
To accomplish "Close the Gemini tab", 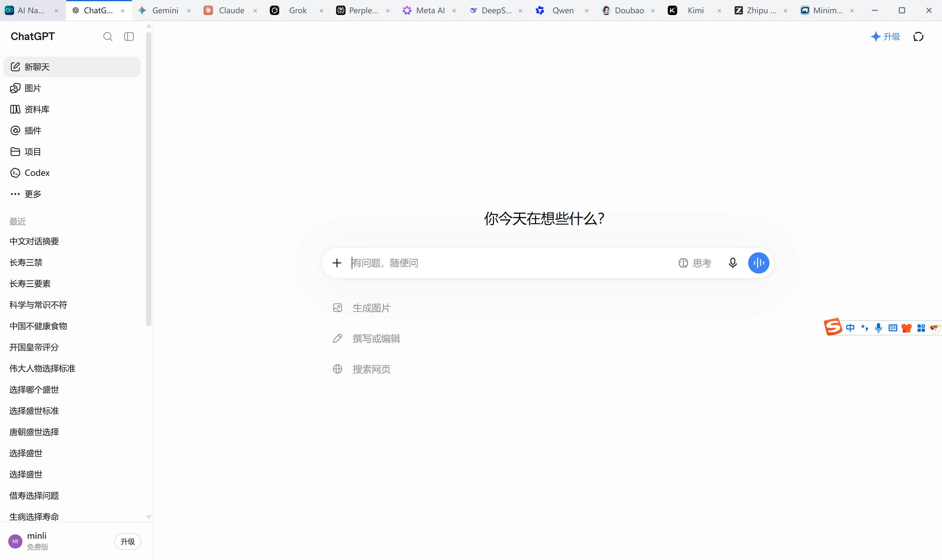I will tap(189, 11).
